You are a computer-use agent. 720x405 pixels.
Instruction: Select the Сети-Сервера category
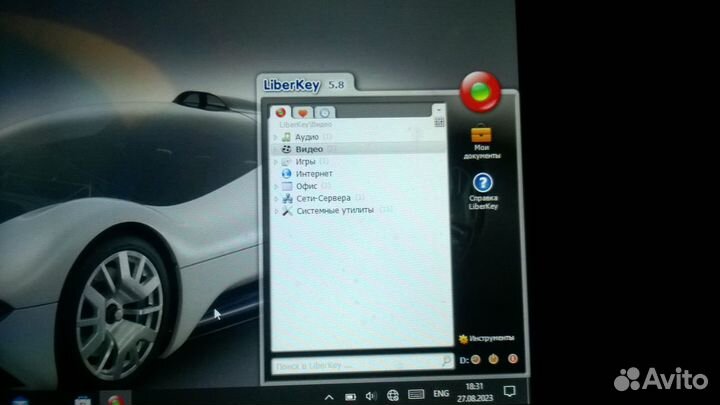point(322,198)
